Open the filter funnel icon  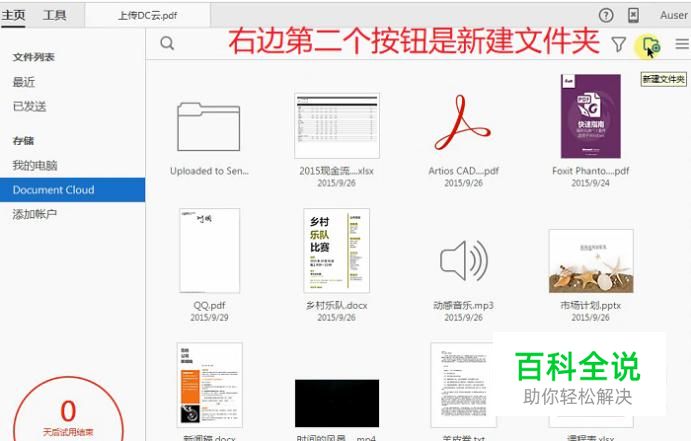(619, 44)
